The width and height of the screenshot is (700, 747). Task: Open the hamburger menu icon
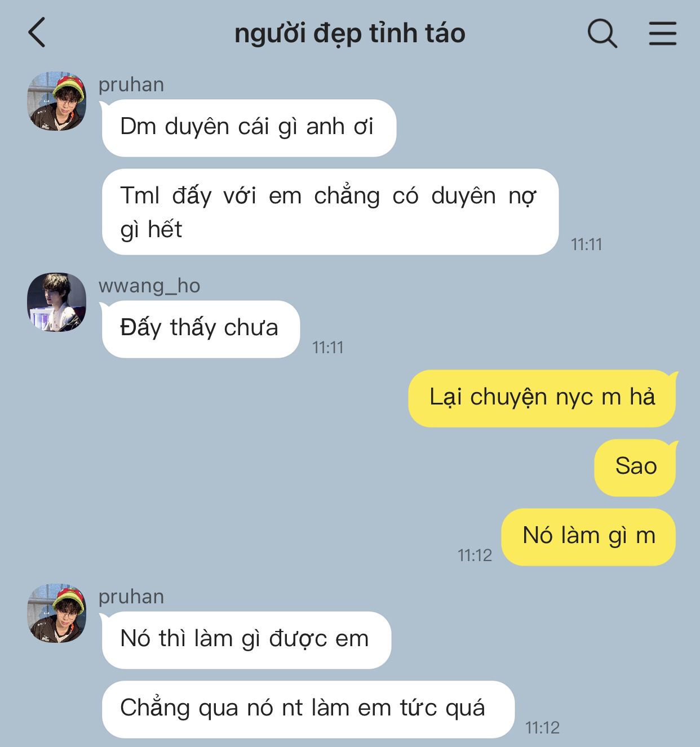coord(662,33)
